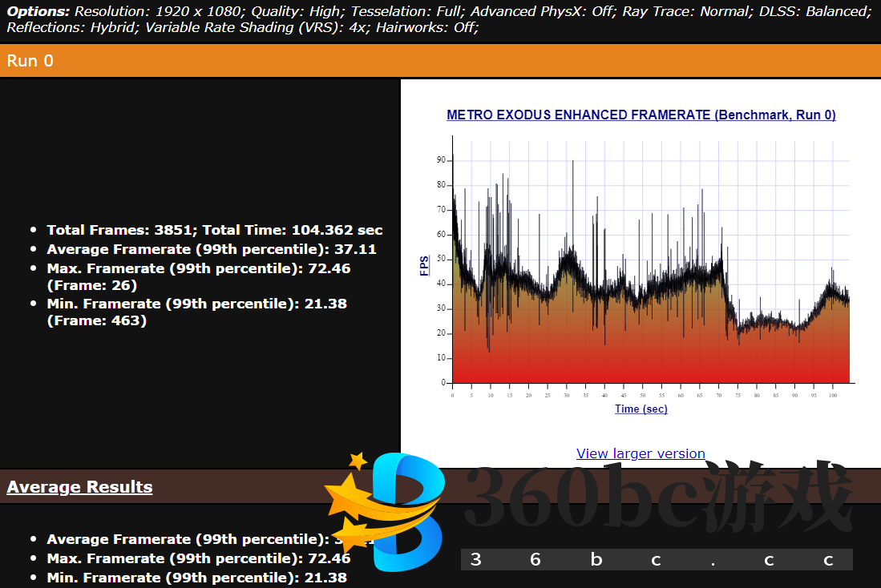Click the 90 label on the FPS axis
881x588 pixels.
click(441, 160)
